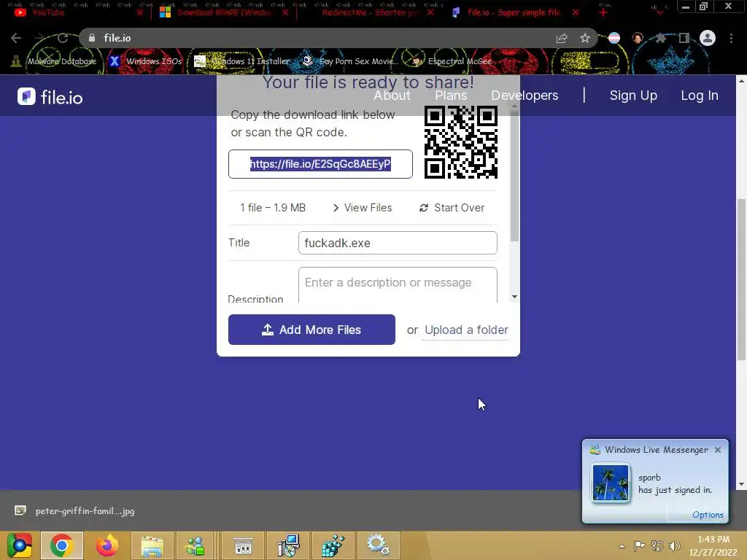Click the dialog scrollbar thumb
The width and height of the screenshot is (747, 560).
point(514,176)
